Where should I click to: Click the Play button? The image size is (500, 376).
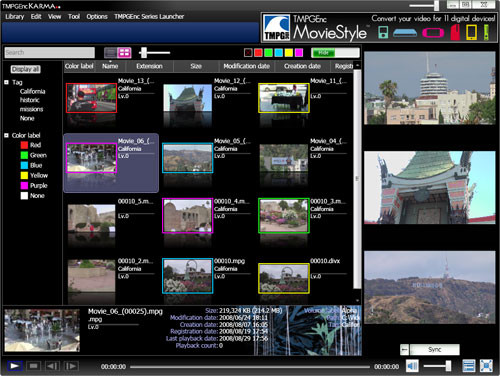(14, 366)
